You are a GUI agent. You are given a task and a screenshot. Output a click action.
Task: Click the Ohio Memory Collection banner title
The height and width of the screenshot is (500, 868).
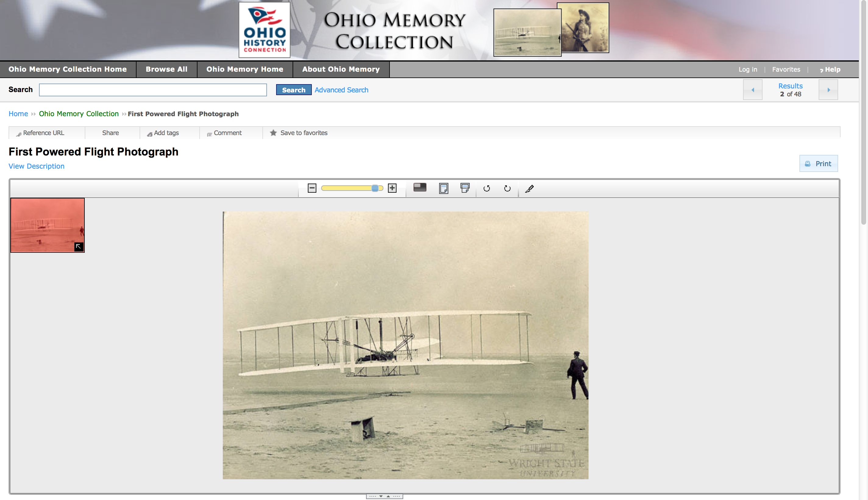coord(394,31)
